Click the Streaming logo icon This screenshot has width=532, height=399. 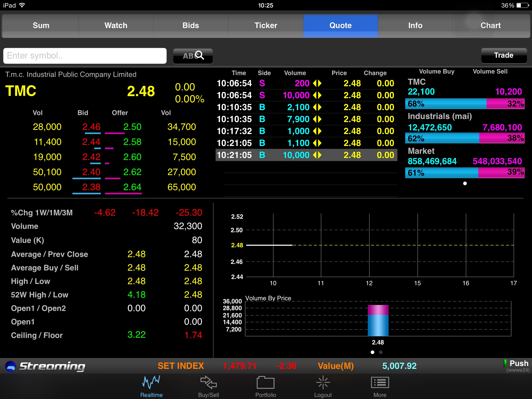[x=11, y=366]
